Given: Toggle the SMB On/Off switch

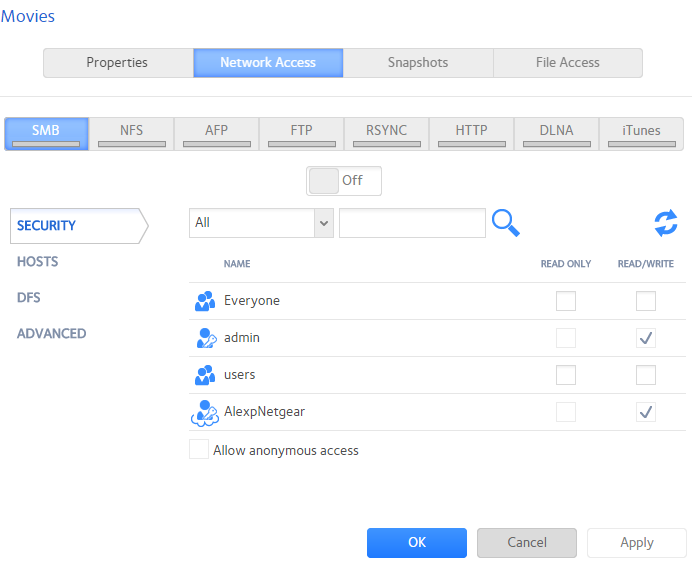Looking at the screenshot, I should click(344, 181).
